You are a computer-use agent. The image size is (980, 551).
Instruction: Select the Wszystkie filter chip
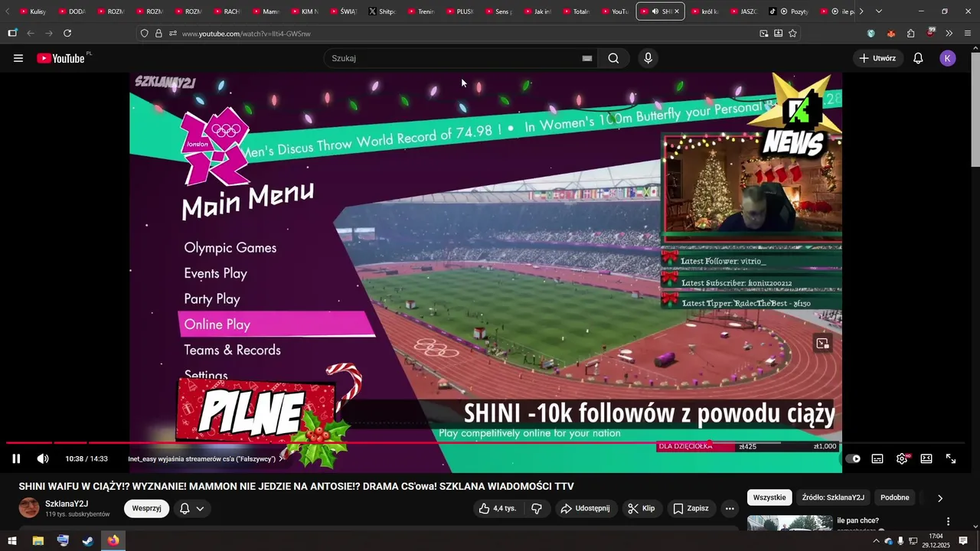(x=769, y=497)
